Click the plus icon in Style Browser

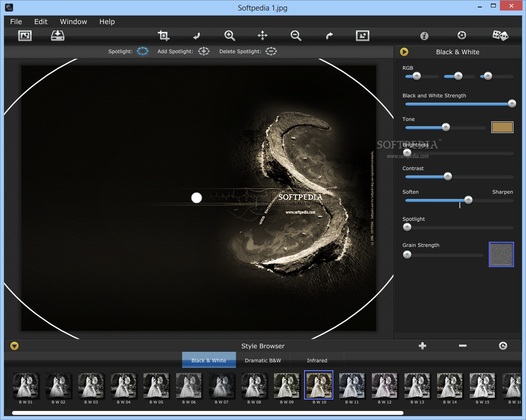pyautogui.click(x=422, y=346)
